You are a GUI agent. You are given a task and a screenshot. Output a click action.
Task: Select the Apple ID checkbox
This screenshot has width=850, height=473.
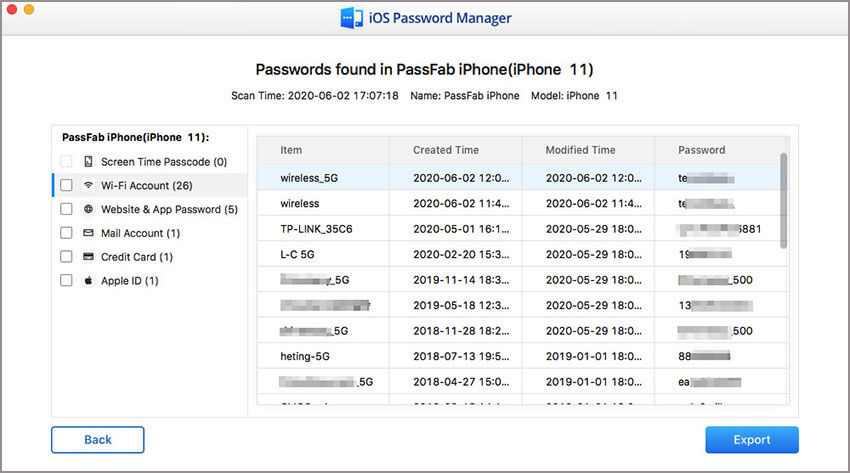point(66,281)
